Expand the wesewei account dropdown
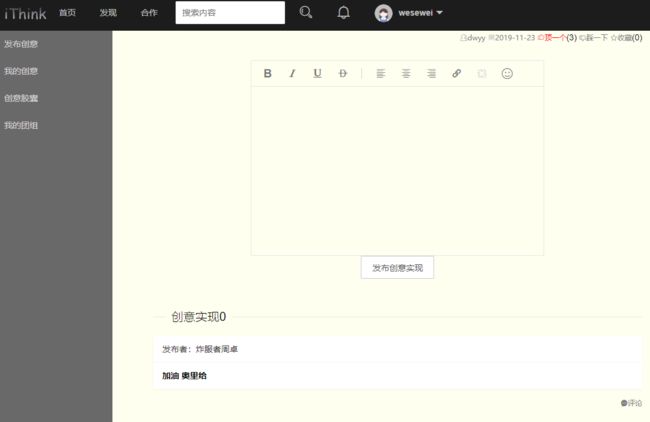Image resolution: width=650 pixels, height=422 pixels. 420,13
